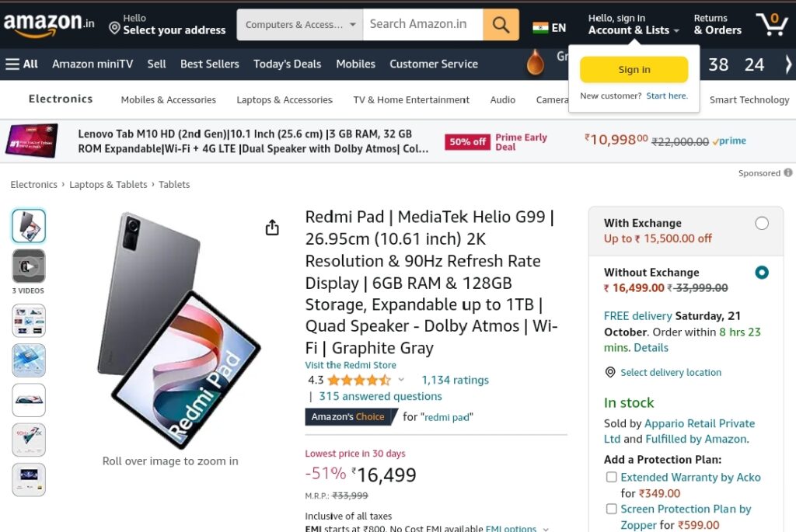This screenshot has width=796, height=532.
Task: Click the share icon beside product image
Action: [x=272, y=228]
